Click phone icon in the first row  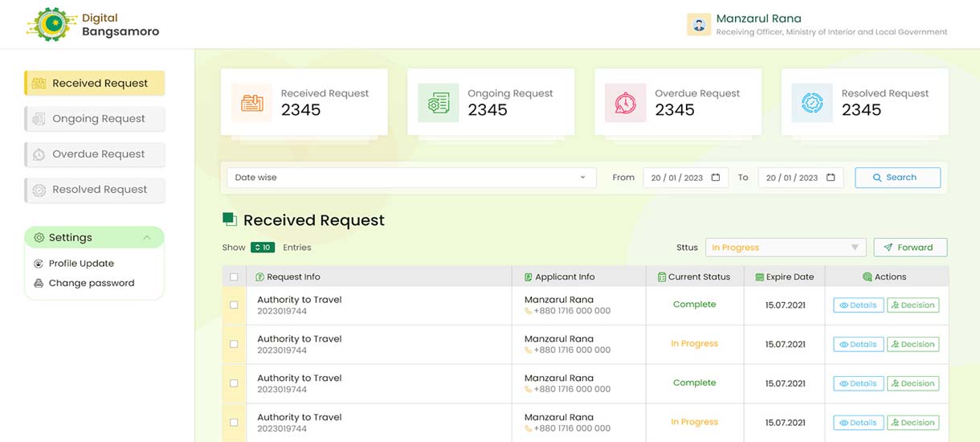529,311
